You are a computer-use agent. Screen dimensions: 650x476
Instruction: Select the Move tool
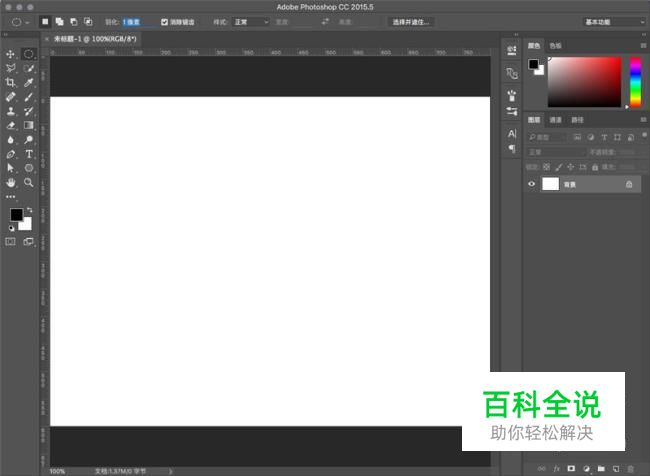(x=11, y=54)
